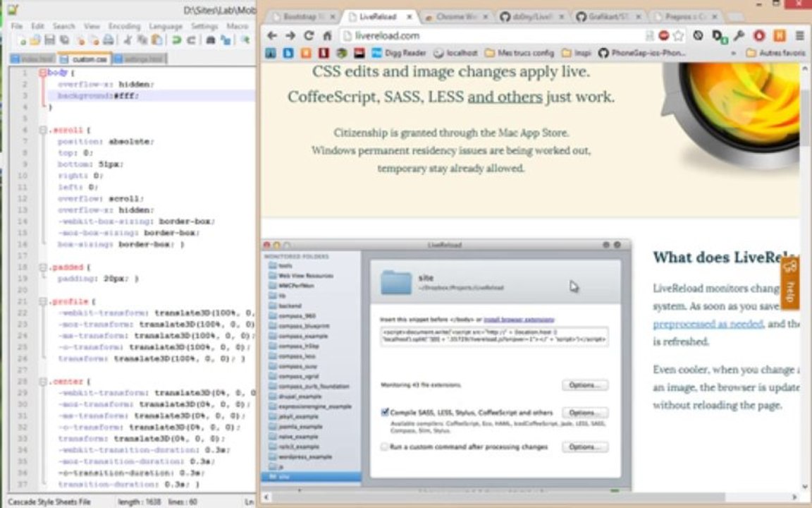Open the localhost bookmark
This screenshot has height=508, width=812.
pos(456,53)
